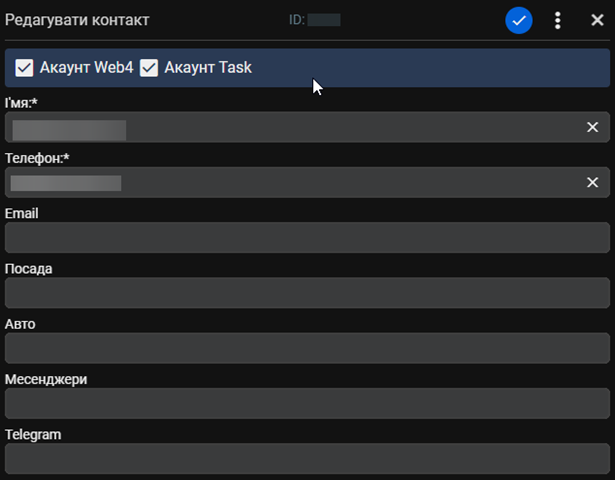Click the Email field label
The width and height of the screenshot is (615, 480).
pos(22,213)
